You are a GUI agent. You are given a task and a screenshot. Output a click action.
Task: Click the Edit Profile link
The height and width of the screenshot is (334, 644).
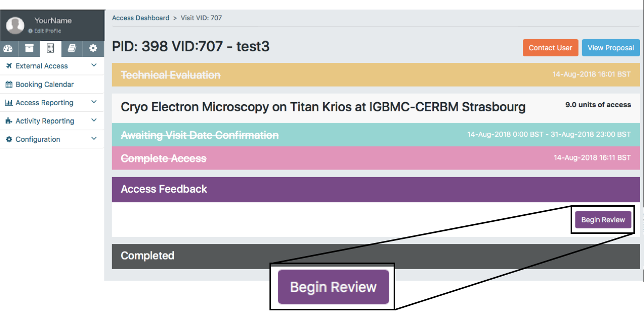(47, 31)
